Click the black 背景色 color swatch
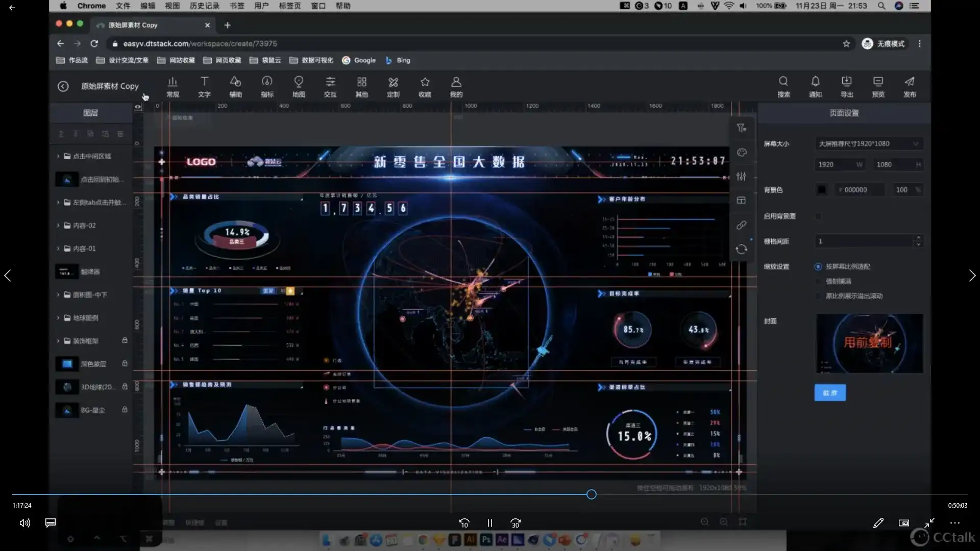 tap(821, 190)
